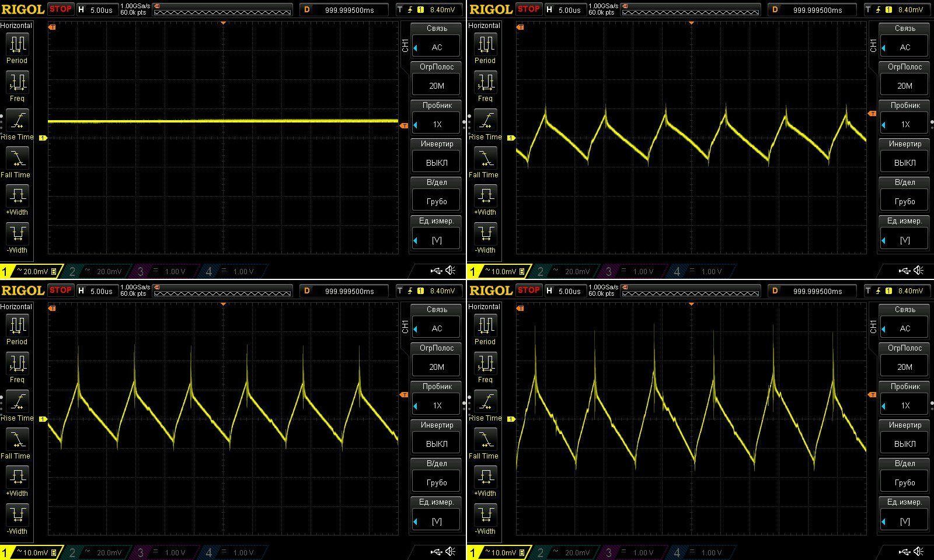The image size is (934, 560).
Task: Toggle Инвертир ВЫКЛ in top-left scope
Action: pyautogui.click(x=437, y=162)
